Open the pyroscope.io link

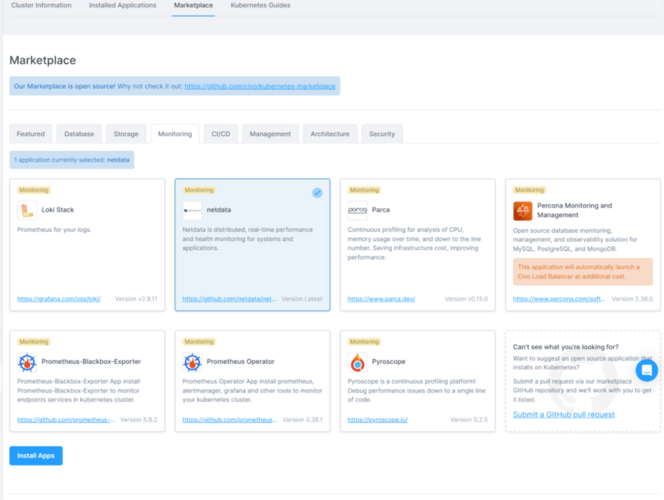(378, 420)
